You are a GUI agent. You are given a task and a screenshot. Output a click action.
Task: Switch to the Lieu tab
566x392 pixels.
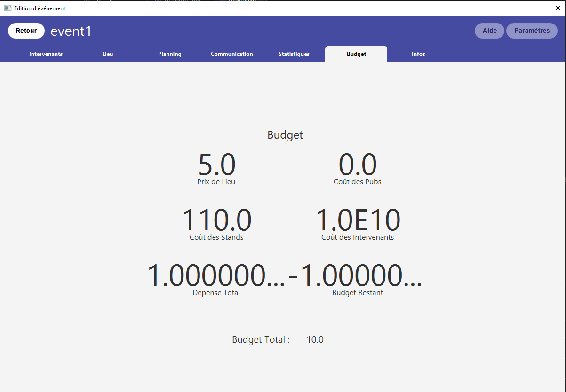point(108,54)
